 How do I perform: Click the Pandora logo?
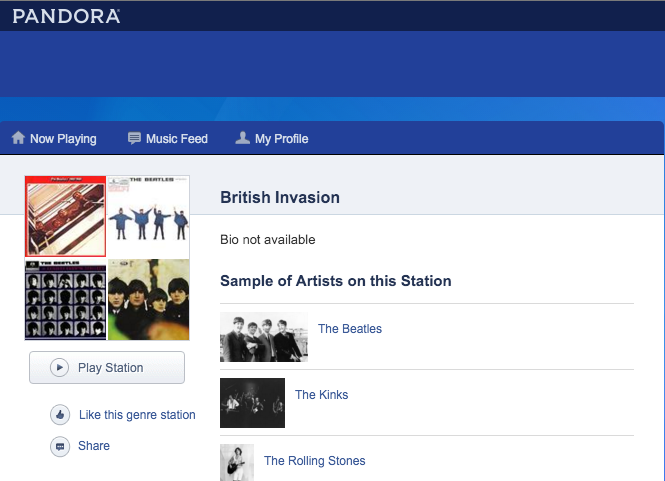click(66, 16)
